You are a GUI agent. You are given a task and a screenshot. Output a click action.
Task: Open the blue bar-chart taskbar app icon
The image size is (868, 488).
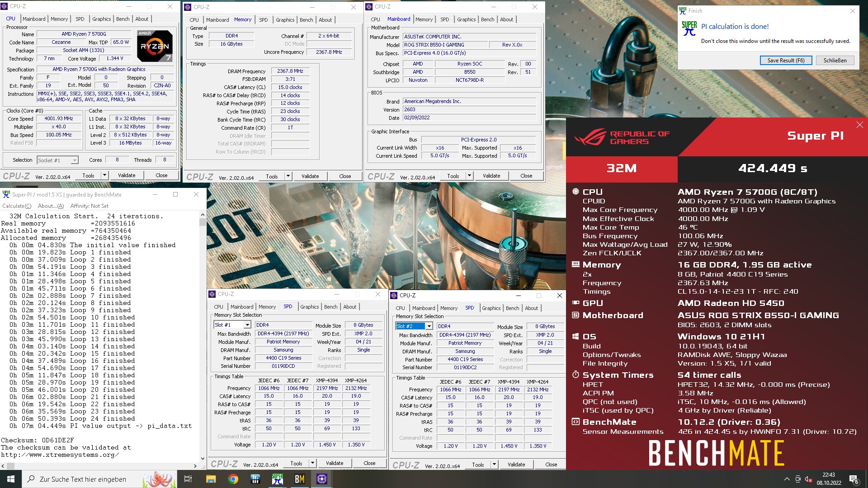pyautogui.click(x=255, y=479)
